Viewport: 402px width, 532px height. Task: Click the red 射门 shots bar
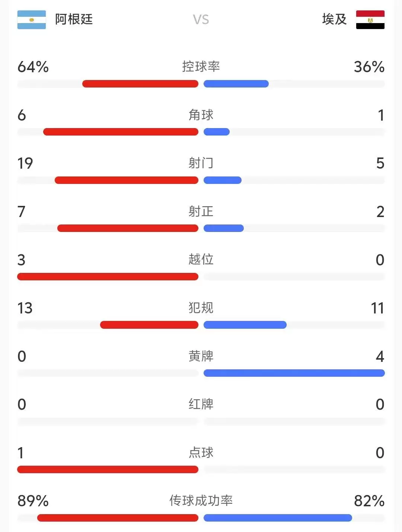(x=127, y=180)
